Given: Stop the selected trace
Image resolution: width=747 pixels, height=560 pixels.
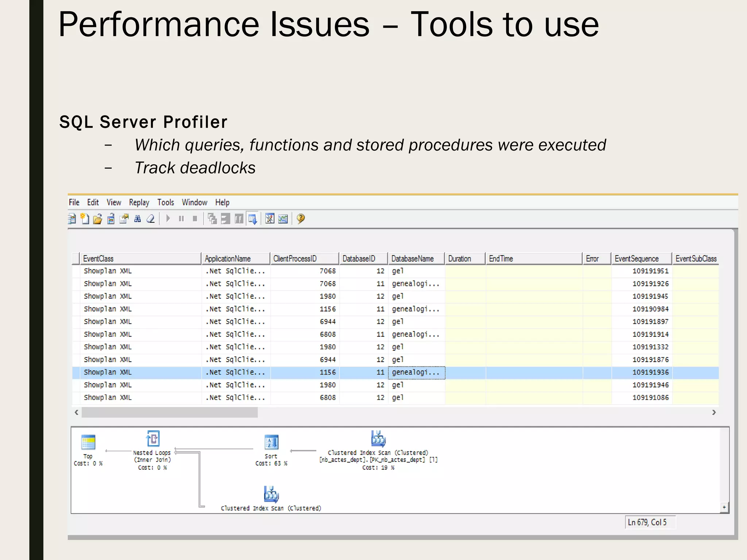Looking at the screenshot, I should pos(195,219).
